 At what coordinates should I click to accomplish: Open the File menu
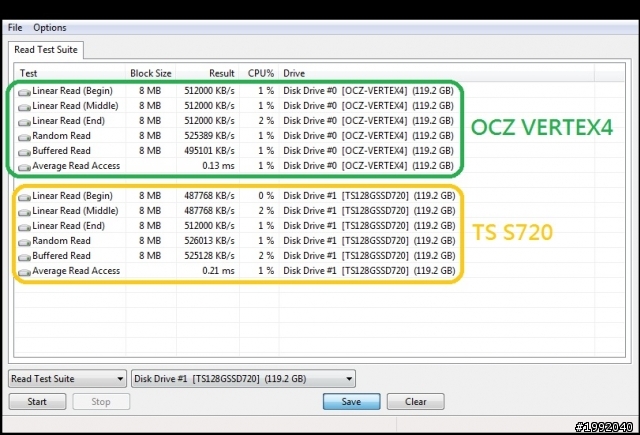coord(15,28)
